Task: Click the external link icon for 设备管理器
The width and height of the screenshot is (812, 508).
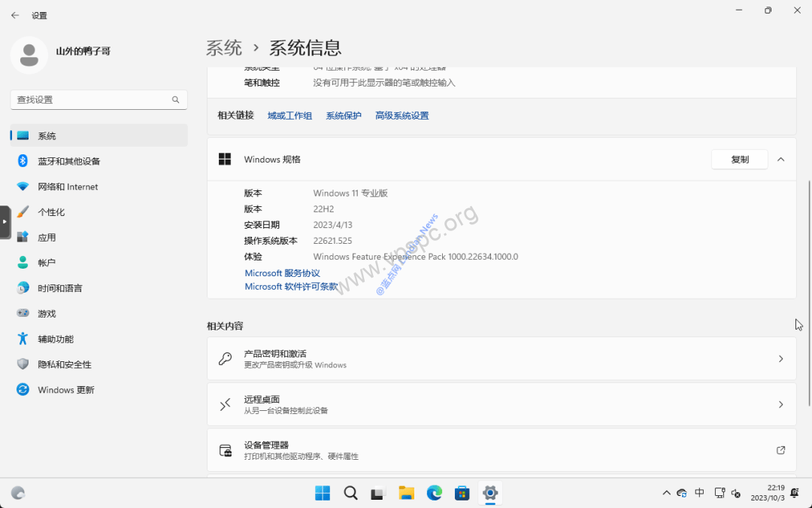Action: (781, 450)
